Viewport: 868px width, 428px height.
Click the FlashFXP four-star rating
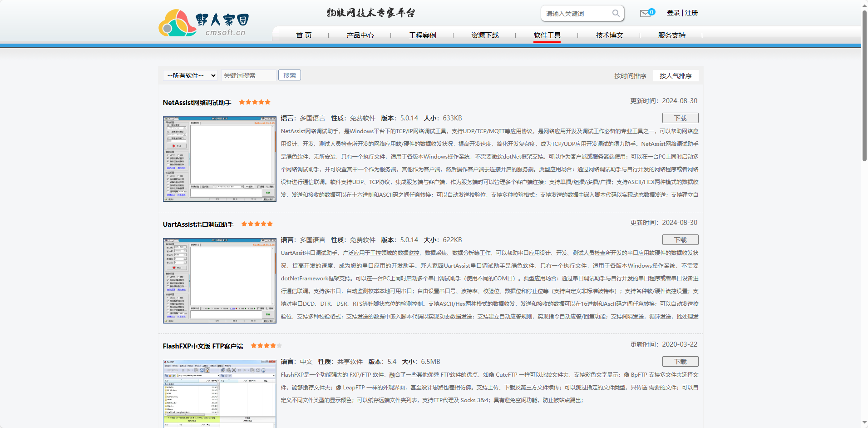point(266,346)
